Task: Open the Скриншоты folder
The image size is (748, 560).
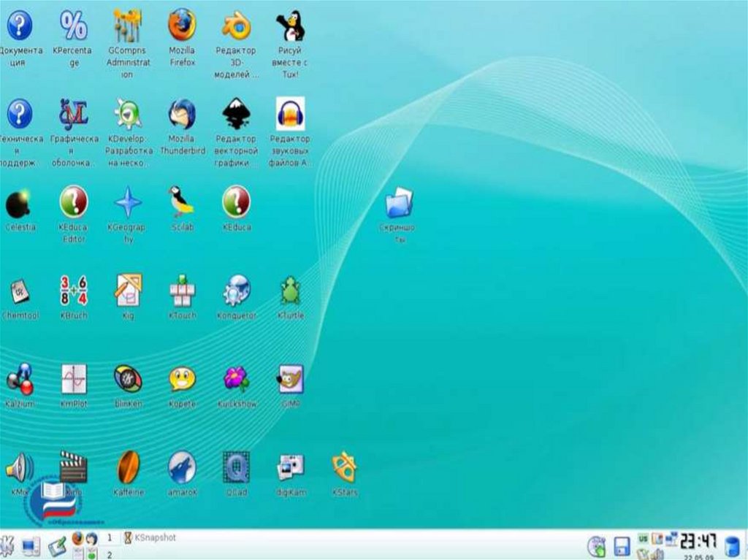Action: click(399, 203)
